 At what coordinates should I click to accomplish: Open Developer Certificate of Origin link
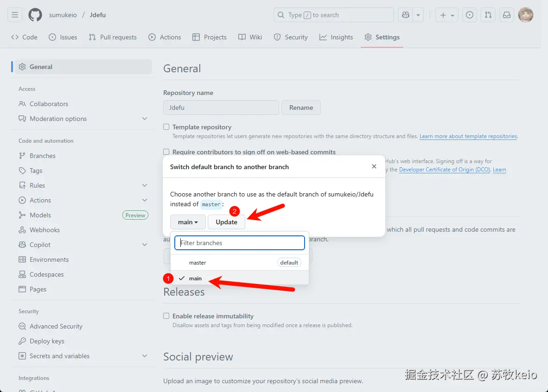(x=445, y=170)
